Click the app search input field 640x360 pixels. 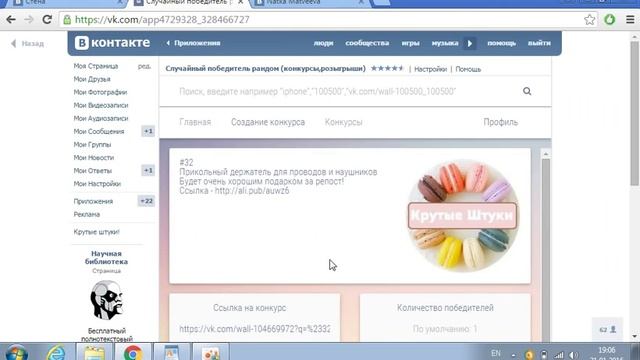pos(349,91)
